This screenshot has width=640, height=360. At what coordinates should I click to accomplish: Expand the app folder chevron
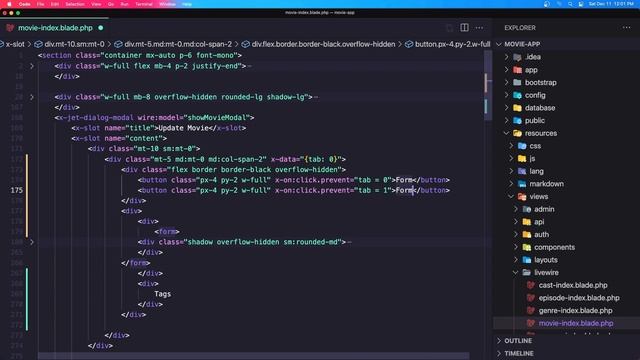pyautogui.click(x=507, y=70)
